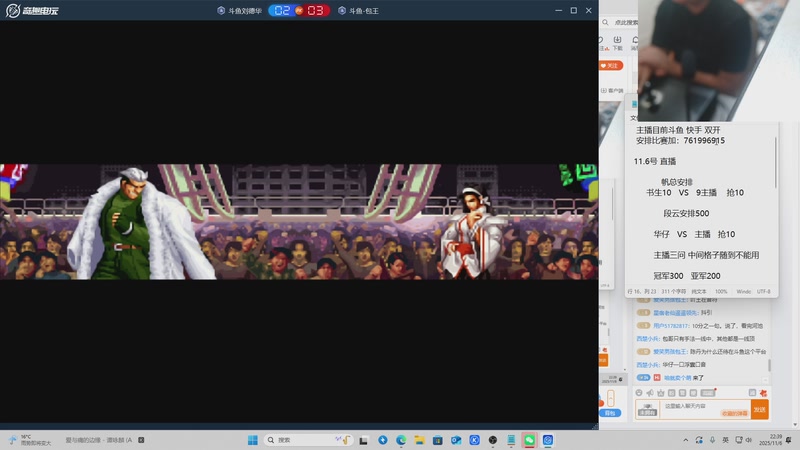Close the game client window
The image size is (800, 450).
[x=588, y=10]
